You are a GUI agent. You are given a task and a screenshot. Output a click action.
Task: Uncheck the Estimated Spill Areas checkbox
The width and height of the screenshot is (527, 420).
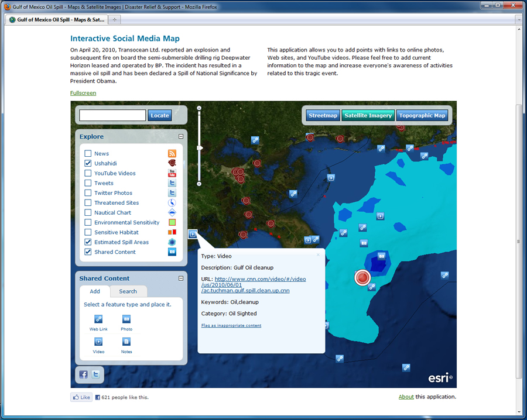tap(88, 242)
